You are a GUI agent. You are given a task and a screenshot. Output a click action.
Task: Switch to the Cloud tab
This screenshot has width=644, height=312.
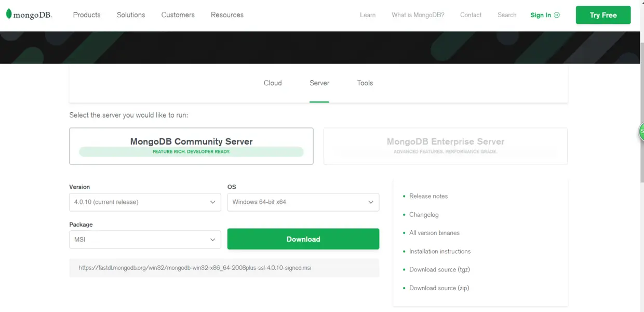(x=273, y=83)
